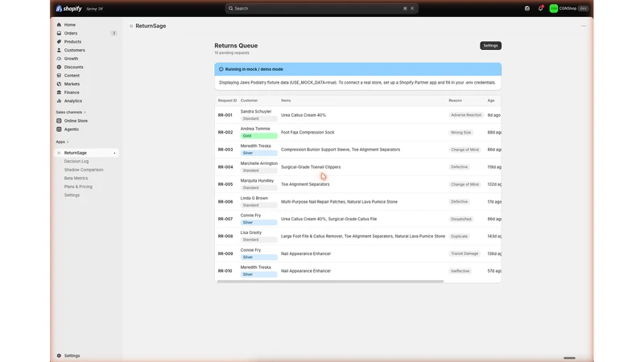Click the Dissatisfied reason tag
This screenshot has width=644, height=362.
coord(460,219)
